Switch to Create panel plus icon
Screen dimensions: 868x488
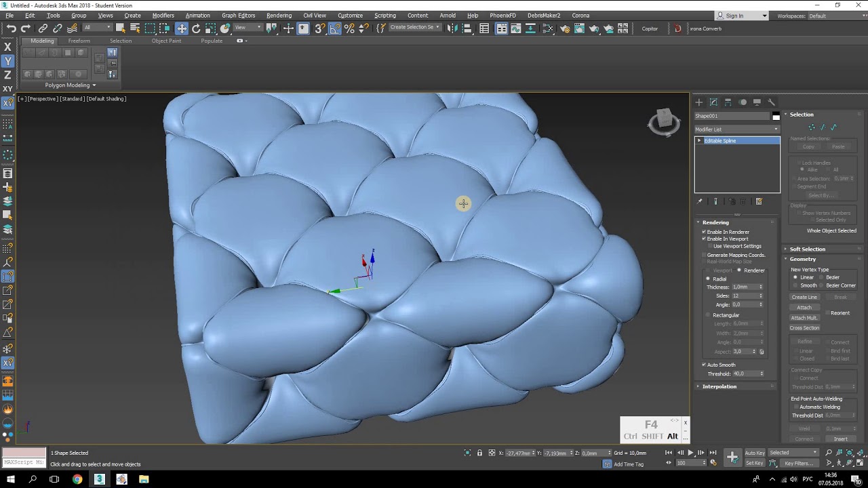(x=699, y=102)
